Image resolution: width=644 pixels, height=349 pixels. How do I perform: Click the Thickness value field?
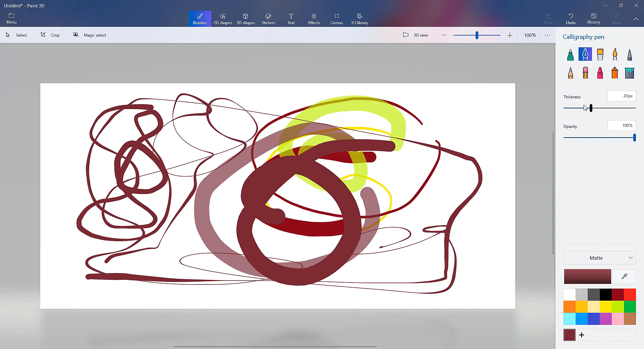tap(621, 96)
